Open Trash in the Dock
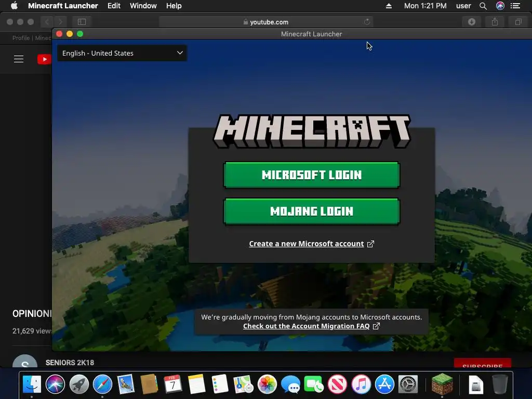Image resolution: width=532 pixels, height=399 pixels. [500, 384]
